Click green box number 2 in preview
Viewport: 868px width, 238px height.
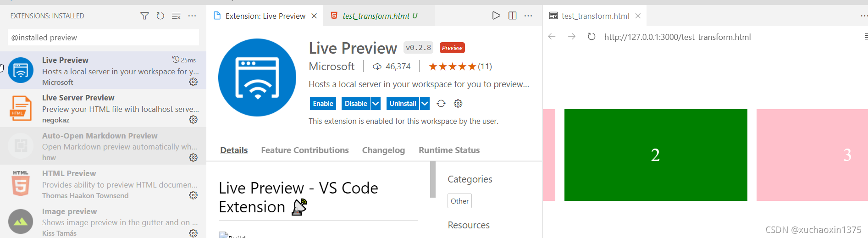tap(656, 155)
